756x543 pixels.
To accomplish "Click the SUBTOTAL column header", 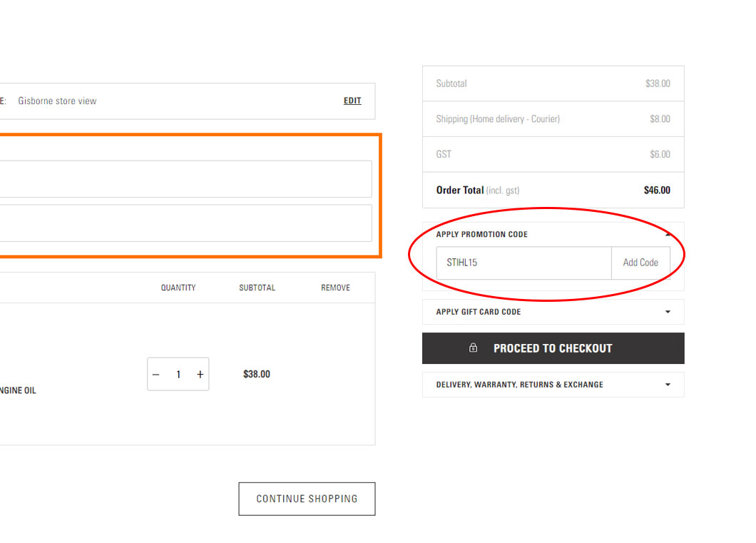I will tap(257, 288).
